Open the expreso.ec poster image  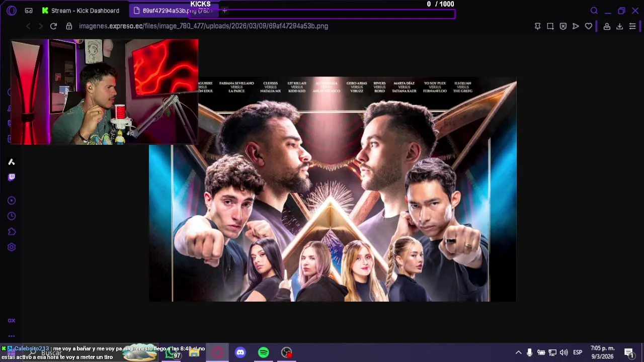pos(332,189)
